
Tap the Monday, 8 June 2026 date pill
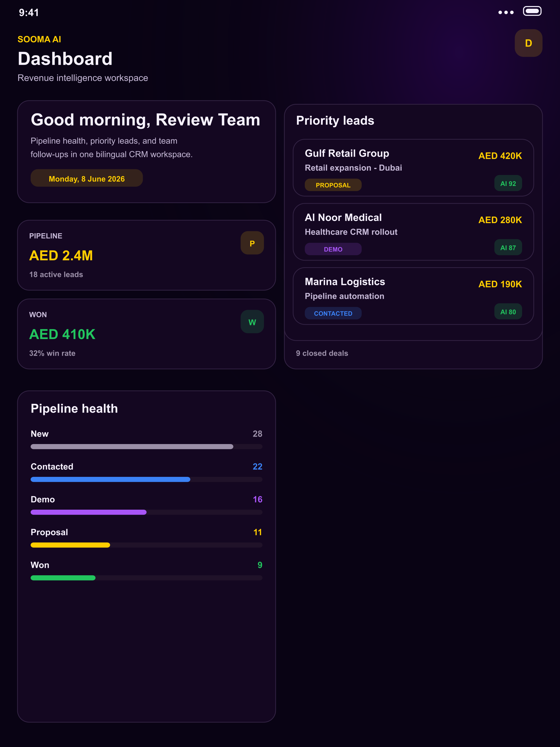87,178
